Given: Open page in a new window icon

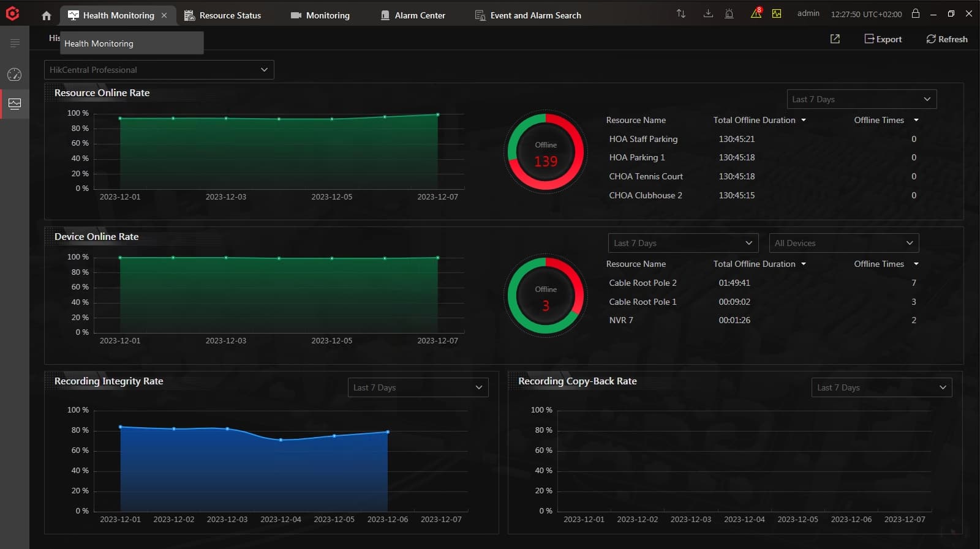Looking at the screenshot, I should click(835, 39).
